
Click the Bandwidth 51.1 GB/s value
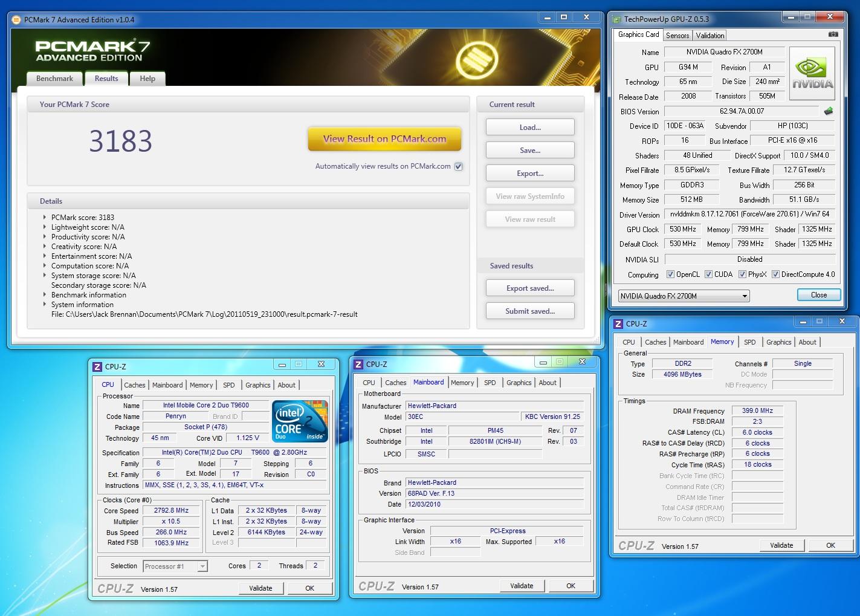pos(804,199)
